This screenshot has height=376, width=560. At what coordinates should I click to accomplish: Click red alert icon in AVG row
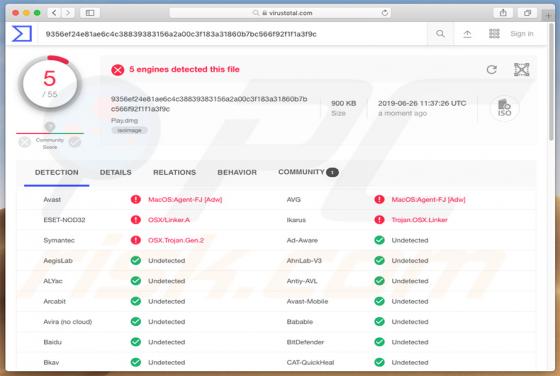(x=379, y=199)
